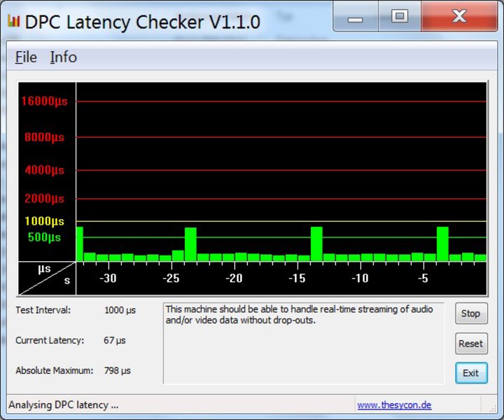Click the real-time streaming message text box
The image size is (504, 420).
304,343
